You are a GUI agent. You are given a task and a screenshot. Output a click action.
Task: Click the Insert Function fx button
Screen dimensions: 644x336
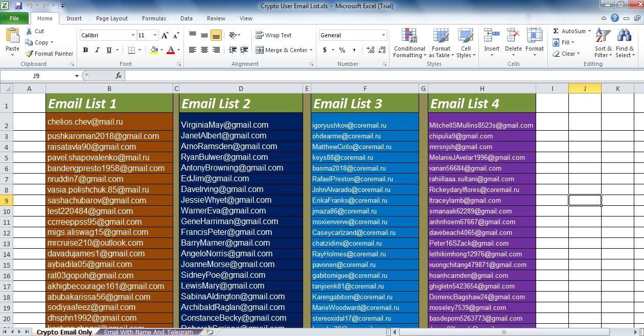coord(119,75)
